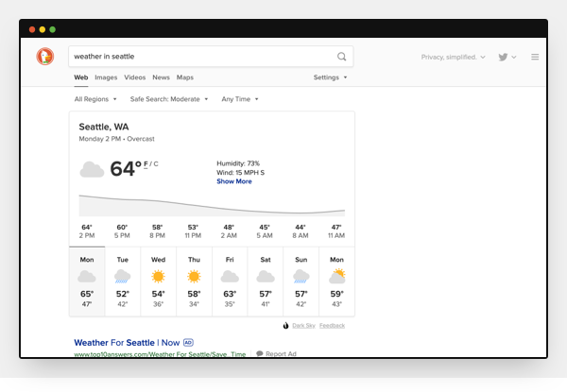Click the 8 AM hourly entry
The image size is (567, 392).
301,231
